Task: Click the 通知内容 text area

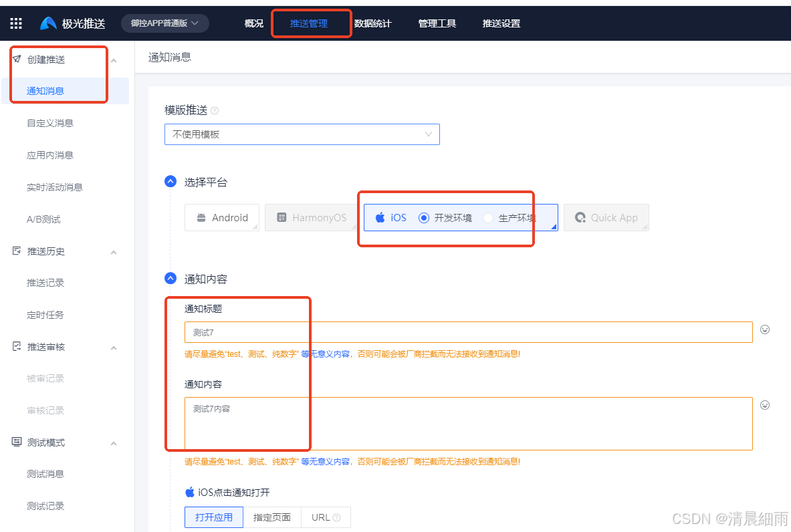Action: click(x=469, y=424)
